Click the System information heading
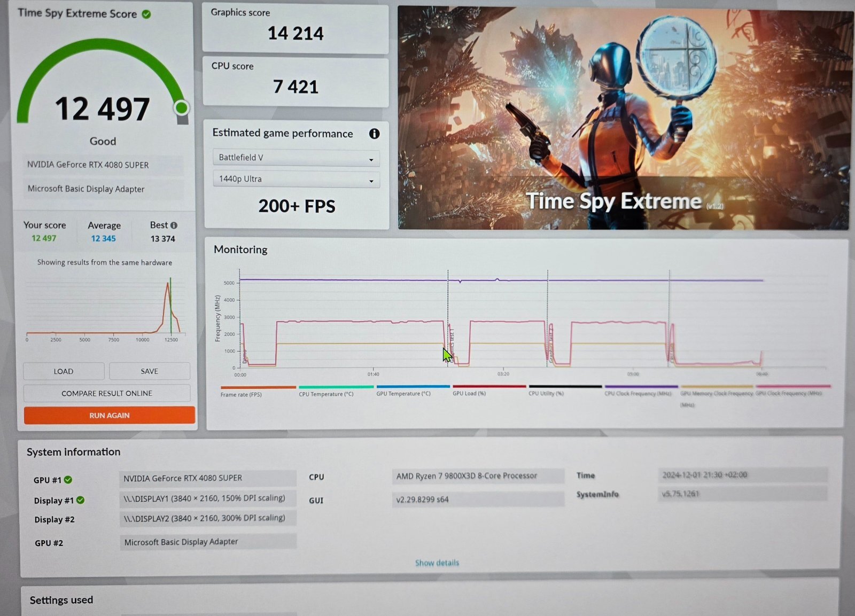 pos(74,452)
